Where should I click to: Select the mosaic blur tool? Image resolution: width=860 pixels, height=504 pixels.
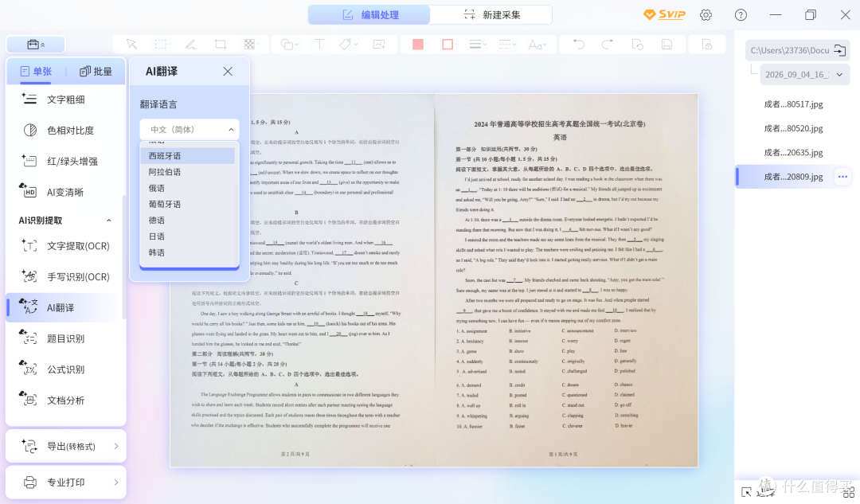[249, 45]
